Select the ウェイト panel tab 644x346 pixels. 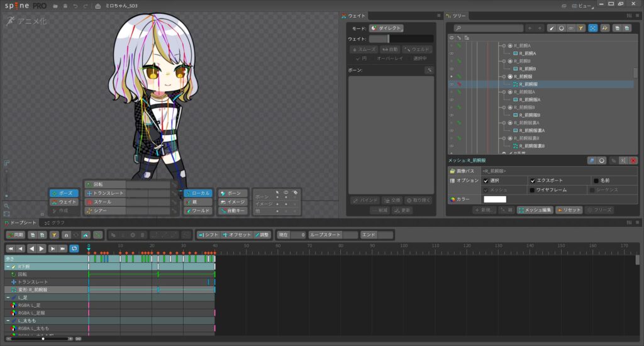[x=353, y=16]
